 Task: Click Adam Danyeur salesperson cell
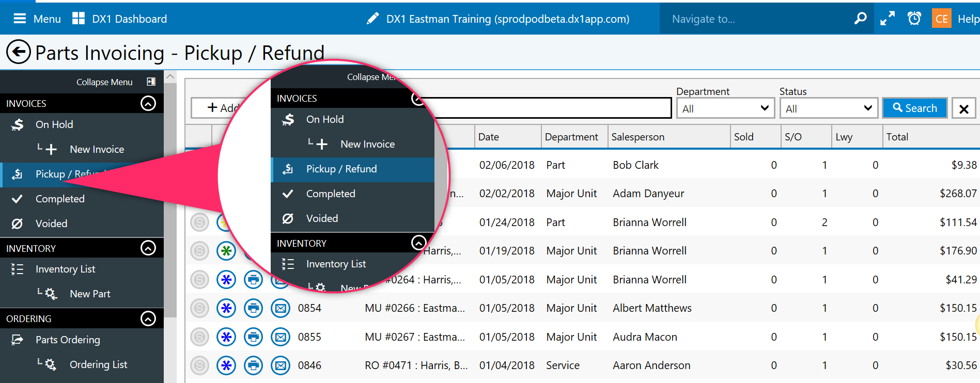pos(648,194)
